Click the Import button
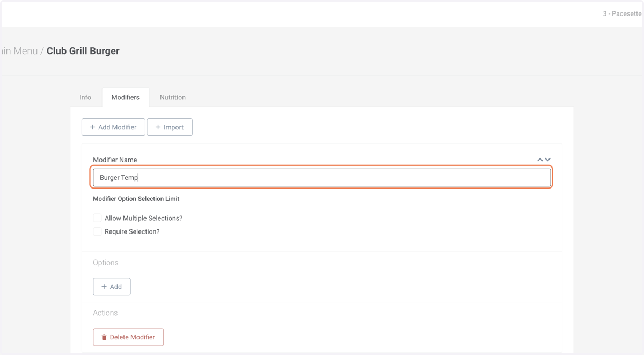This screenshot has width=644, height=355. point(170,127)
